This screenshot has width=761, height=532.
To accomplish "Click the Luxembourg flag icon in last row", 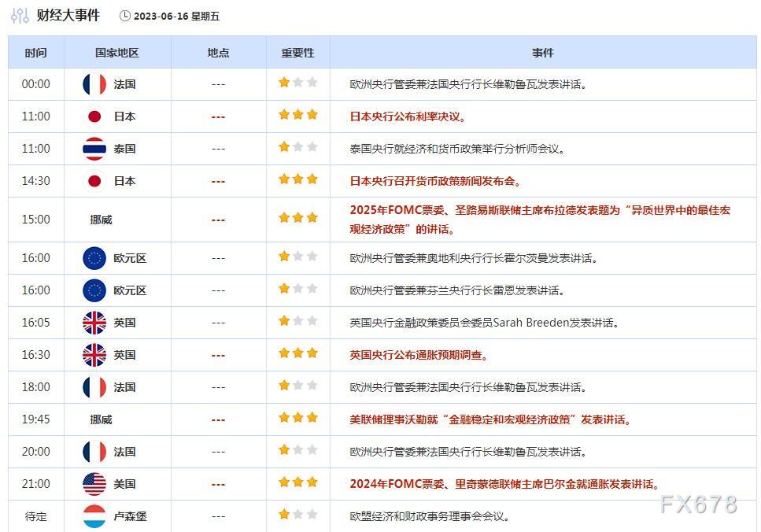I will (x=94, y=516).
